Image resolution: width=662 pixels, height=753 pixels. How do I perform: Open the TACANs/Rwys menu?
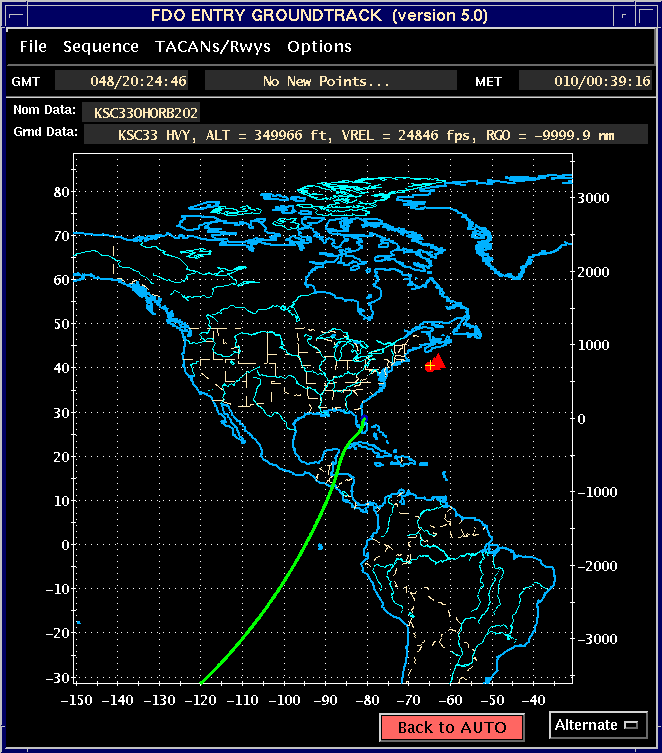tap(213, 47)
